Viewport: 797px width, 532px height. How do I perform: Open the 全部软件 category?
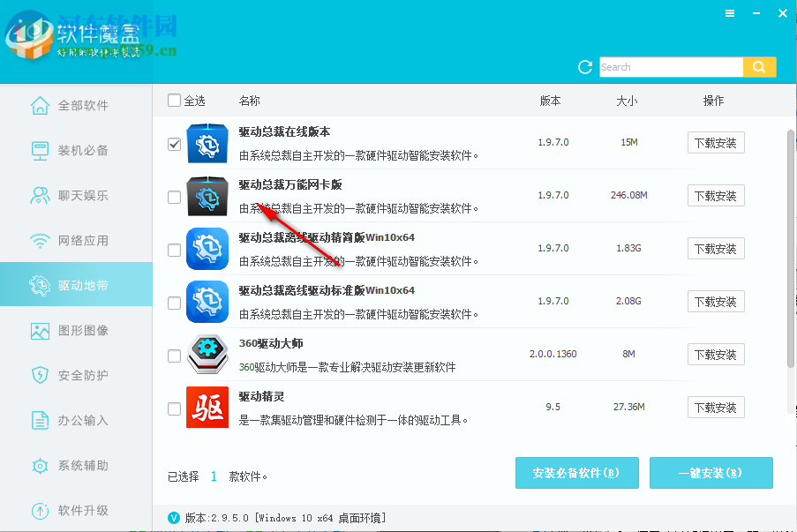coord(76,105)
